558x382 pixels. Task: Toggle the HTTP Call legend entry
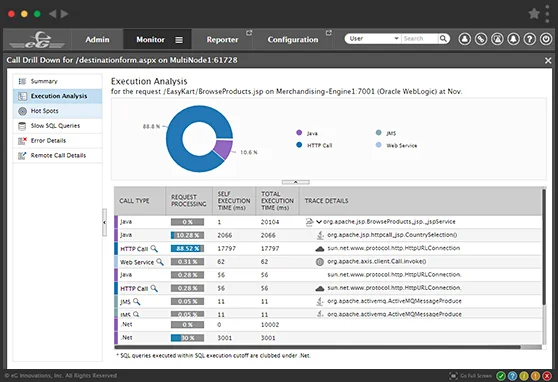[314, 145]
